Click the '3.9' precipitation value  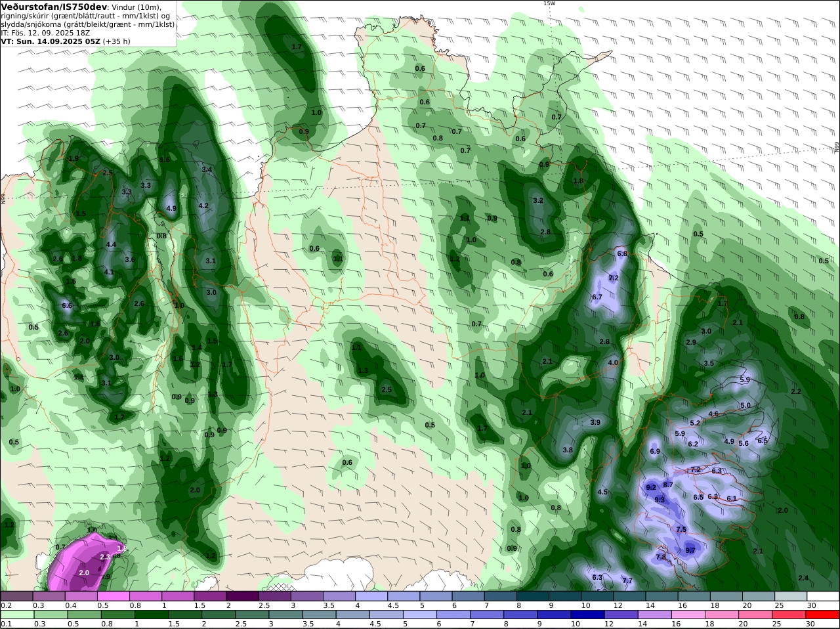click(x=595, y=422)
